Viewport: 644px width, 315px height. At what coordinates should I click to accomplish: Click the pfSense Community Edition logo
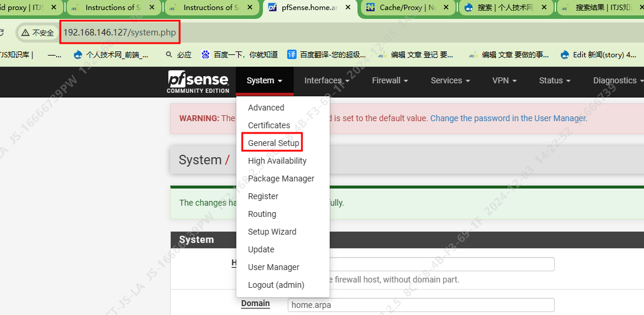198,82
